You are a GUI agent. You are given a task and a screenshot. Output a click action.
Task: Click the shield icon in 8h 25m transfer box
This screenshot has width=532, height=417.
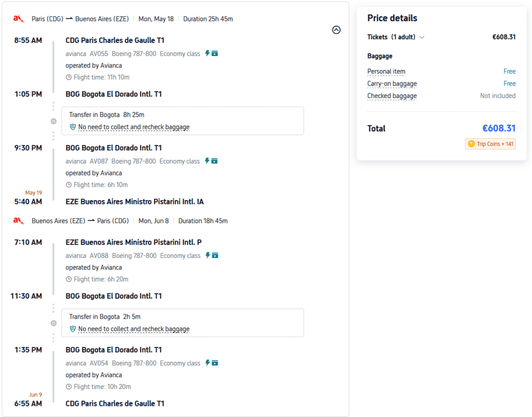point(73,127)
